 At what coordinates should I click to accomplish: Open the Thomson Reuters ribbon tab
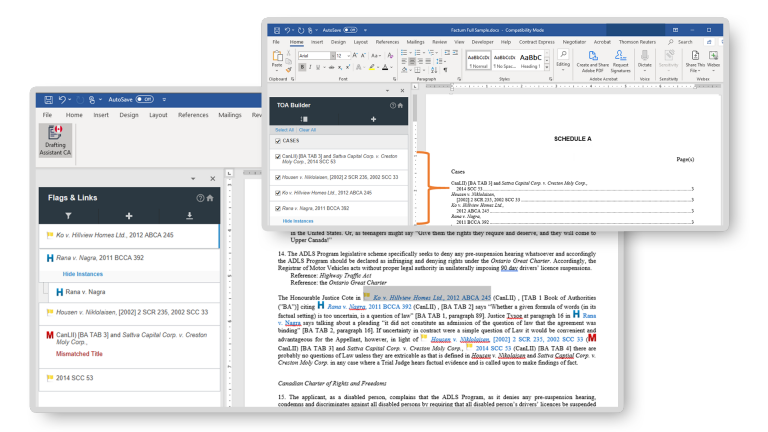[x=637, y=42]
